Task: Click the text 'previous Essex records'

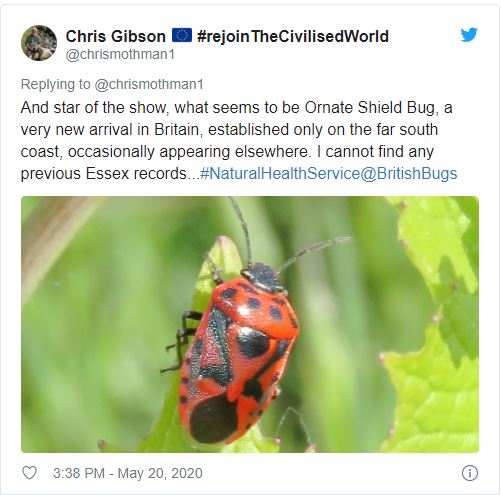Action: coord(104,174)
